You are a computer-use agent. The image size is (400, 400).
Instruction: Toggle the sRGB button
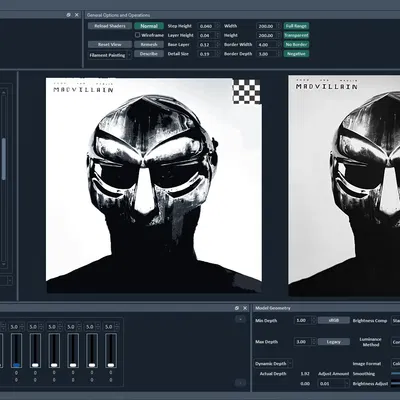coord(334,320)
